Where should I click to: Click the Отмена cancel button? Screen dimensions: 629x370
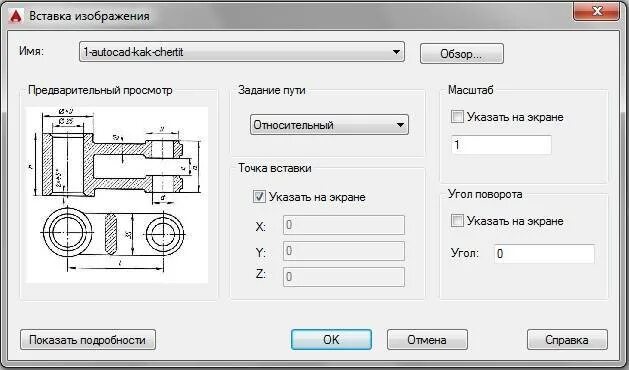pyautogui.click(x=427, y=340)
